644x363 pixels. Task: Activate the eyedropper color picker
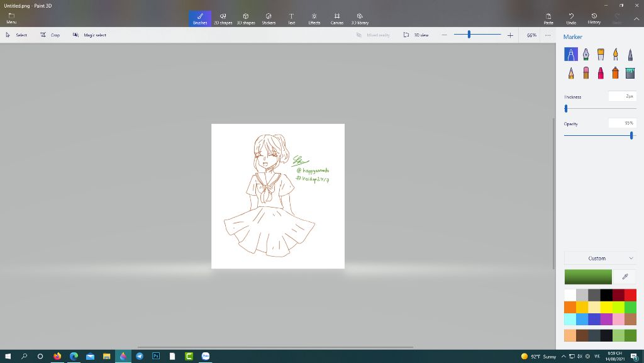pyautogui.click(x=625, y=276)
